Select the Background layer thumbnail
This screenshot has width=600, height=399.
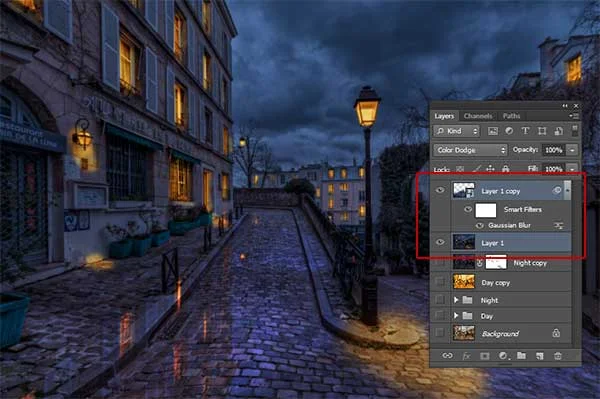pos(464,333)
